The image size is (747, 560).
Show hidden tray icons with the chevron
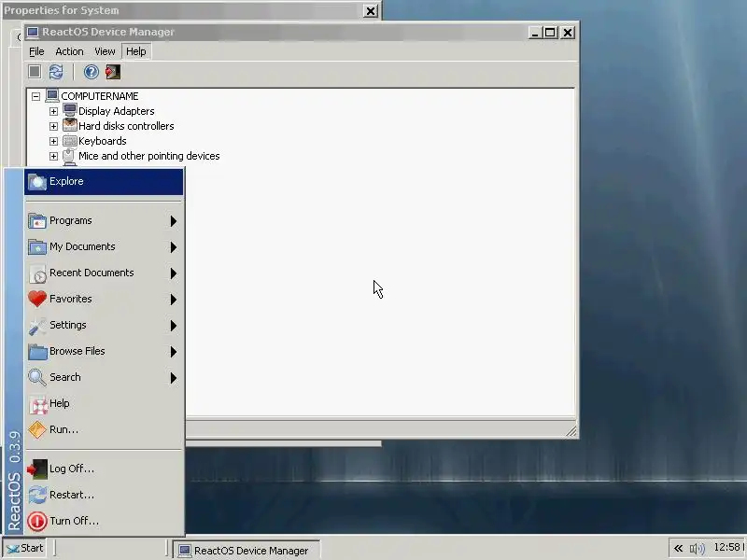679,549
